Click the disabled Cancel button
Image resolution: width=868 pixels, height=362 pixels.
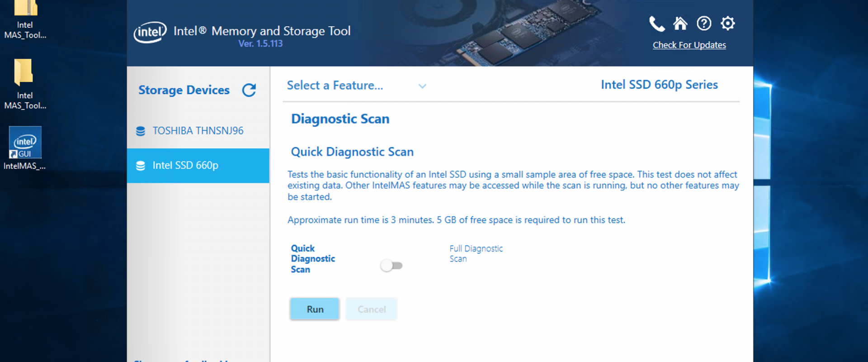tap(372, 309)
